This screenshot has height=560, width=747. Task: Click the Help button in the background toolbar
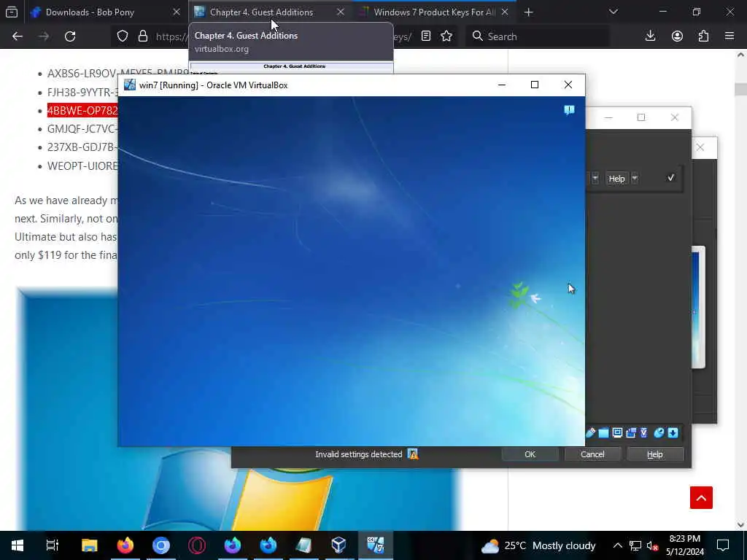(617, 179)
